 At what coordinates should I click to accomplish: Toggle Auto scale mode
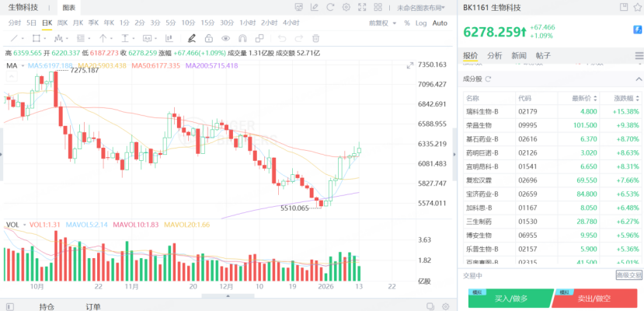(x=440, y=23)
